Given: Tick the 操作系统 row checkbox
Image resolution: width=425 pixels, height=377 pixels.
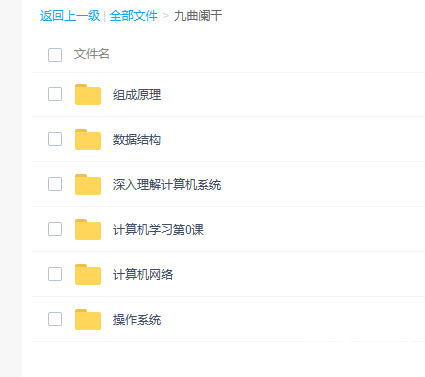Looking at the screenshot, I should [55, 319].
